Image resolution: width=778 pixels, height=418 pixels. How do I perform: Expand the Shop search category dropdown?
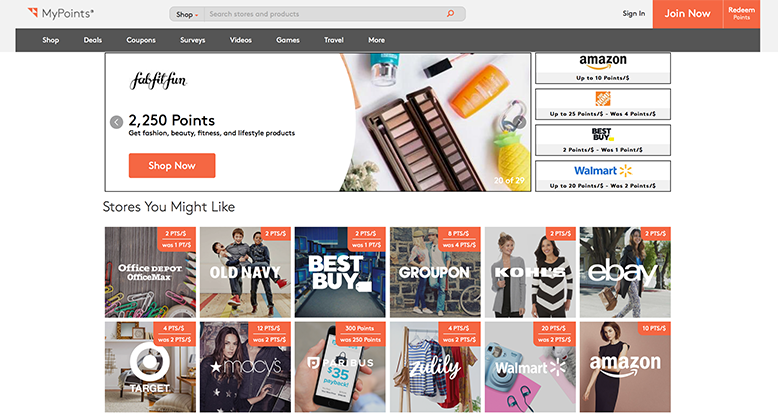tap(187, 14)
